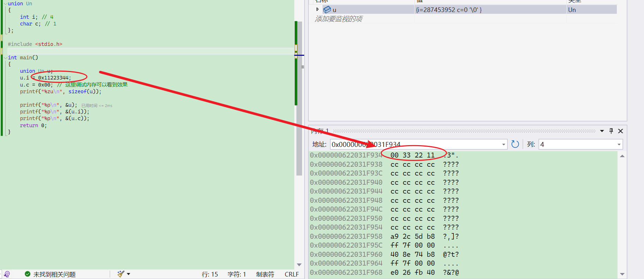Click the 字符: 1 character indicator
Viewport: 644px width, 279px height.
coord(236,274)
